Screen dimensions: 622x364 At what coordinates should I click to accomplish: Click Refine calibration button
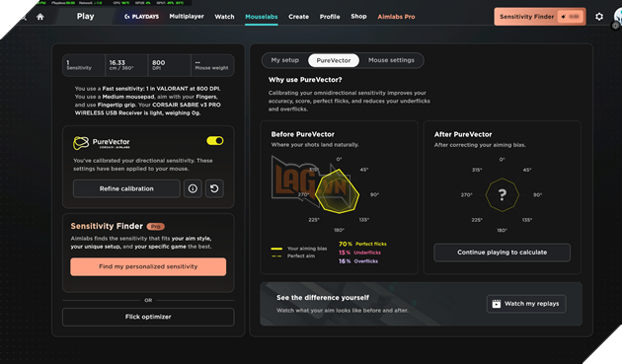[x=126, y=188]
